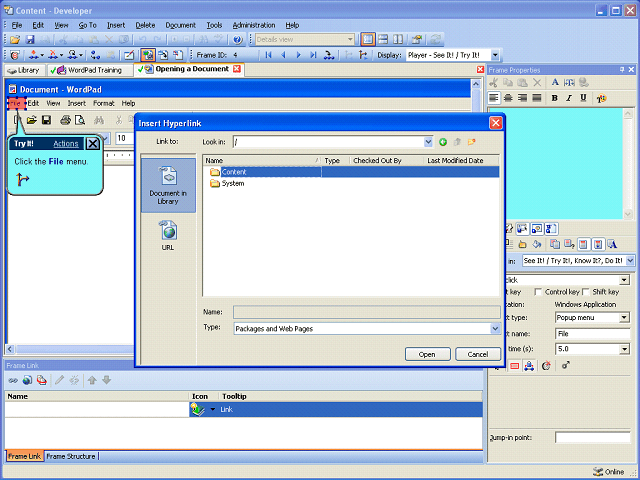Toggle the Control key checkbox
Screen dimensions: 640x480
[x=538, y=292]
